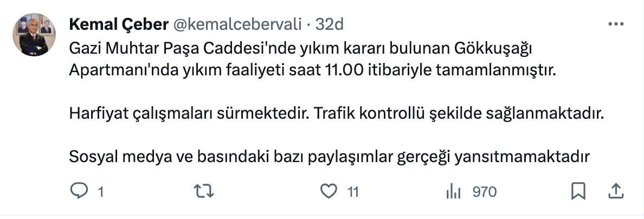644x219 pixels.
Task: Click the 32d timestamp
Action: [330, 25]
